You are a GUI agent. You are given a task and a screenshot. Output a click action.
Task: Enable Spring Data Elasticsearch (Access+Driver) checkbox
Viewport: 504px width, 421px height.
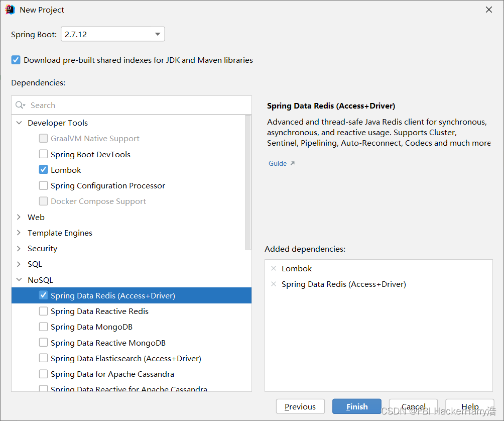[x=43, y=358]
